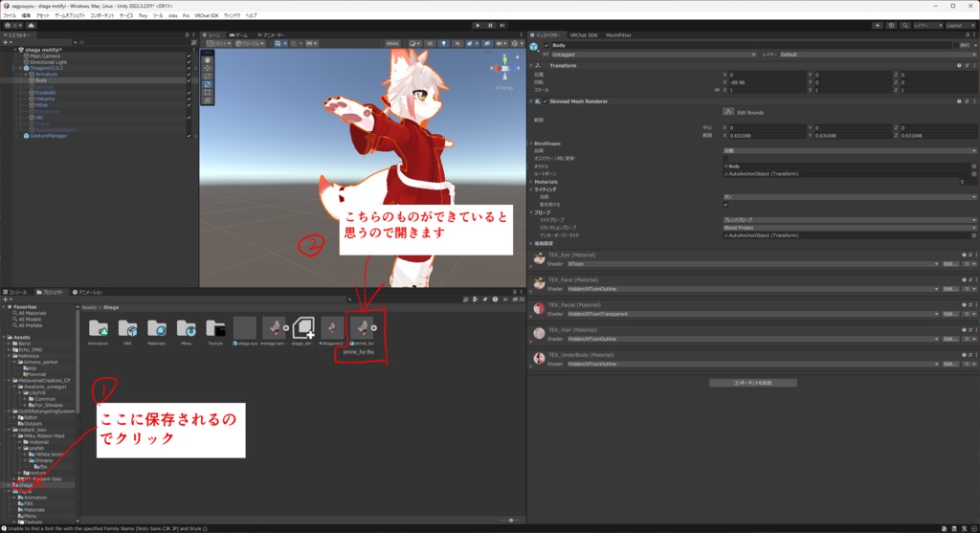Switch to the Game tab (ゲーム)

tap(238, 35)
